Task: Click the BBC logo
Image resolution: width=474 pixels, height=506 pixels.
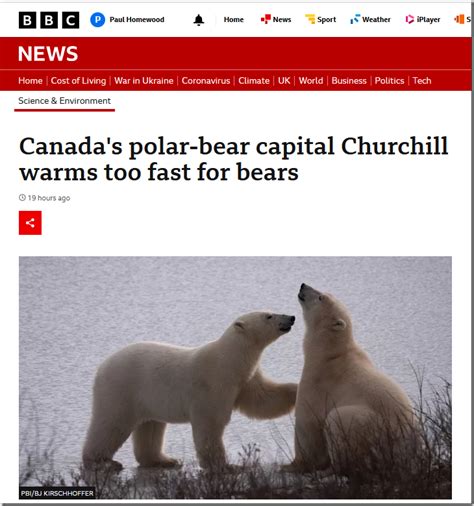Action: click(x=49, y=20)
